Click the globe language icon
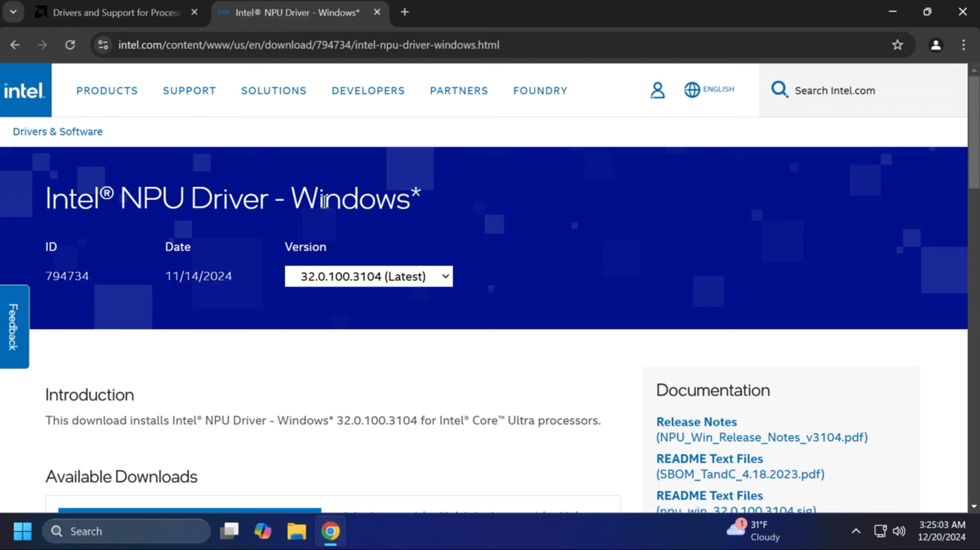This screenshot has width=980, height=550. tap(692, 90)
